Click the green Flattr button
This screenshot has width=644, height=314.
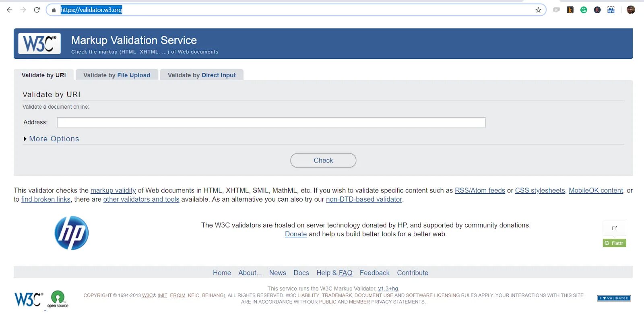(614, 243)
